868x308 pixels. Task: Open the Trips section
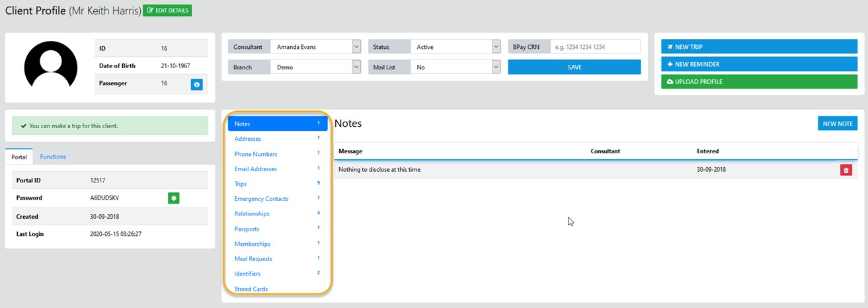pyautogui.click(x=241, y=184)
